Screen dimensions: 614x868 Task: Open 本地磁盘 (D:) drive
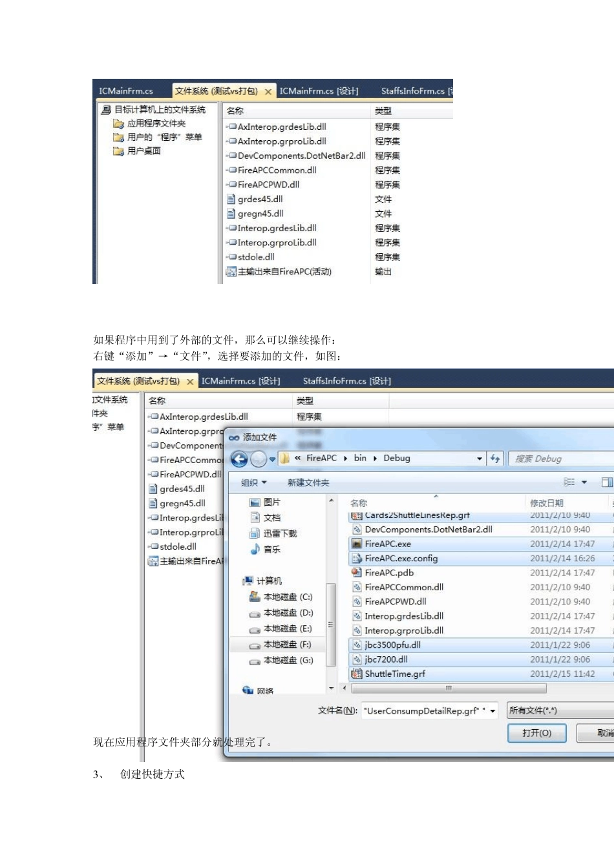point(281,612)
